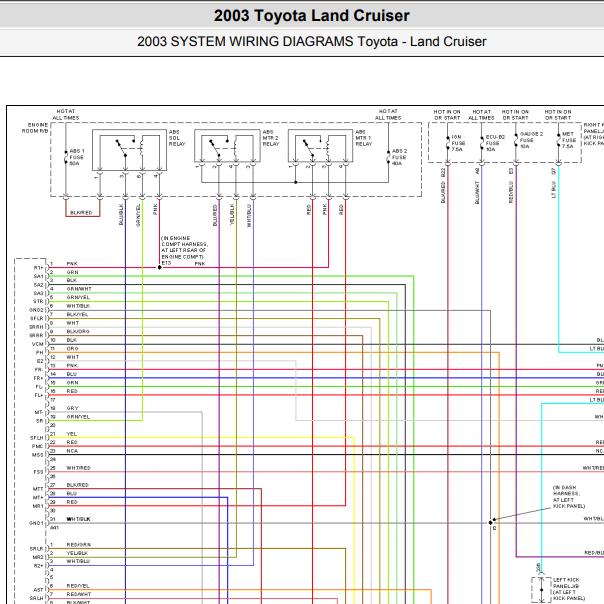Click the 'E13' splice label
Image resolution: width=604 pixels, height=604 pixels.
(166, 263)
